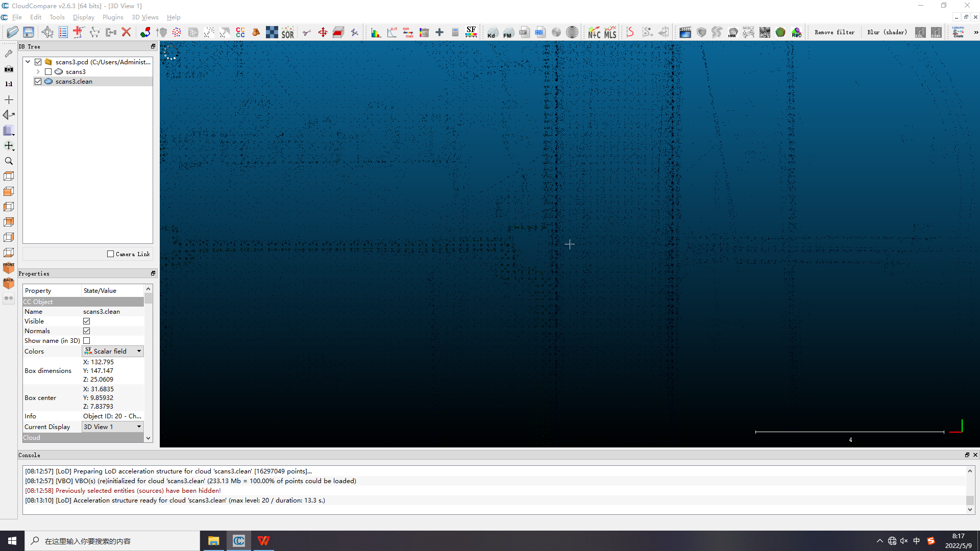Click the segmentation tool icon
Image resolution: width=980 pixels, height=551 pixels.
(x=306, y=32)
